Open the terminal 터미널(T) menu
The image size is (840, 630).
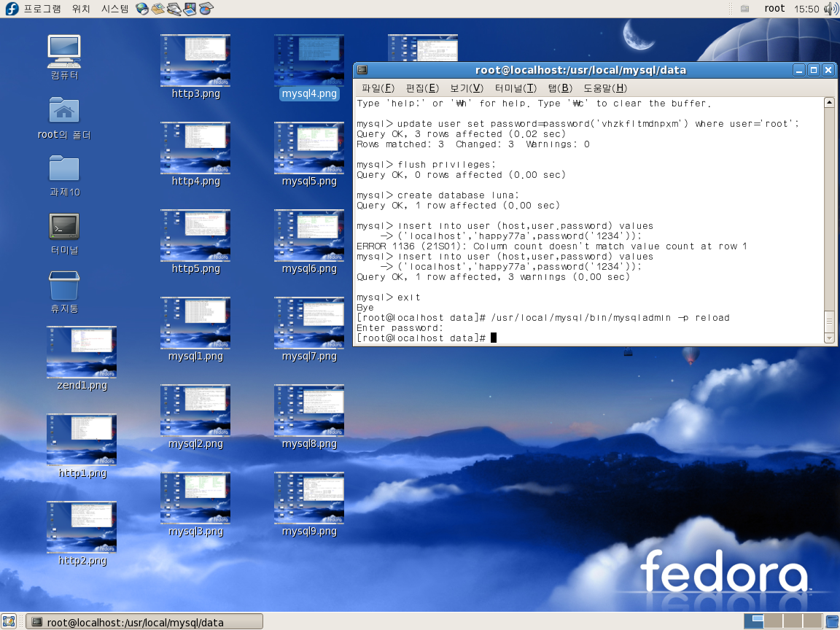click(516, 88)
